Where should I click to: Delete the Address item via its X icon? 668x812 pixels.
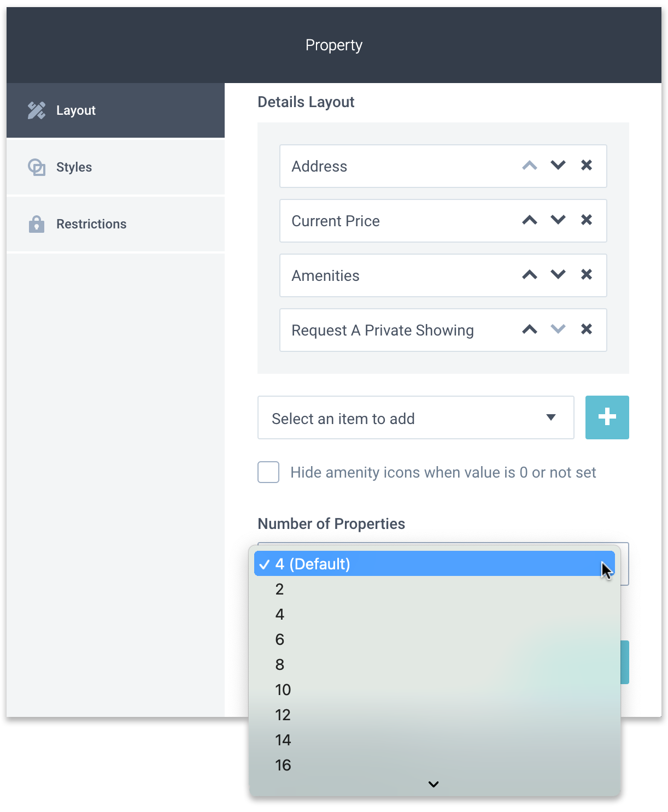[x=587, y=166]
